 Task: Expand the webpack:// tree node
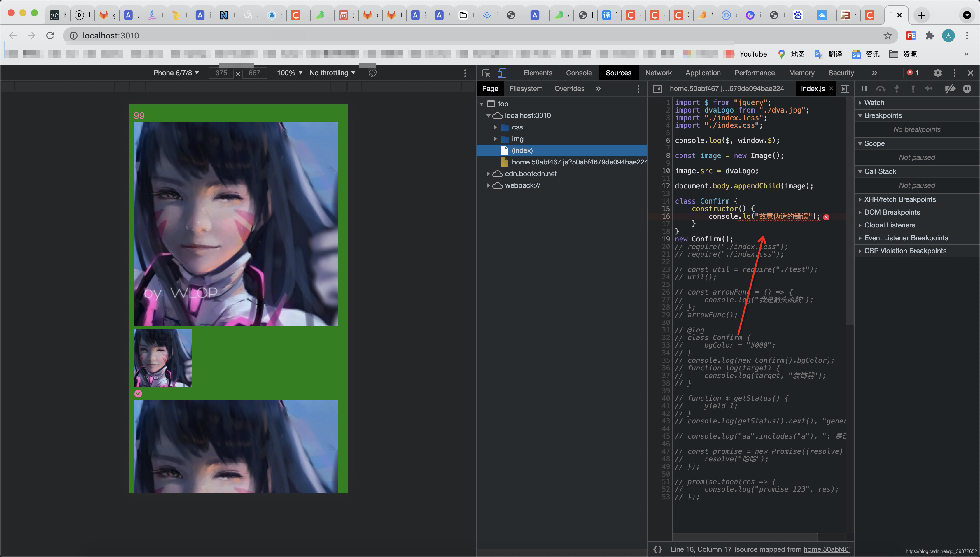pos(489,185)
